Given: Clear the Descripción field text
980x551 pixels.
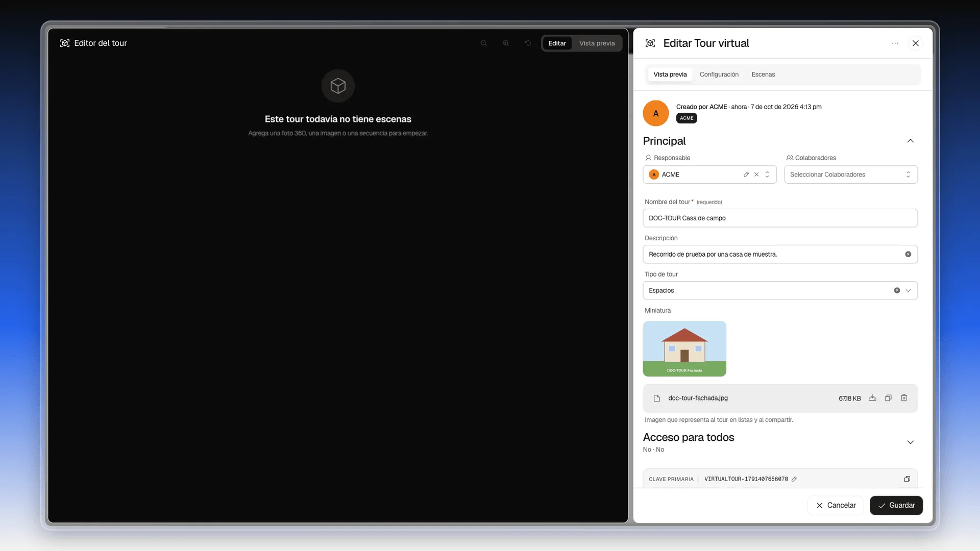Looking at the screenshot, I should point(908,254).
